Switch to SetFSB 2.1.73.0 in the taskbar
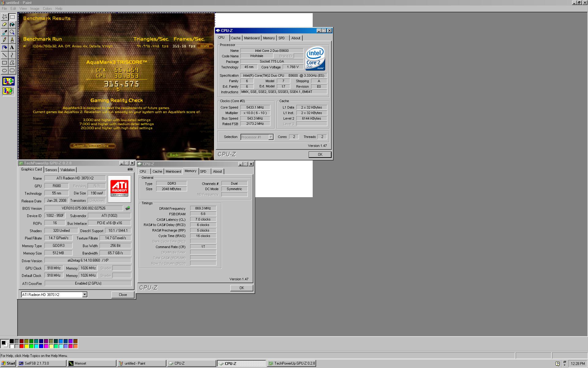The width and height of the screenshot is (588, 368). (42, 363)
